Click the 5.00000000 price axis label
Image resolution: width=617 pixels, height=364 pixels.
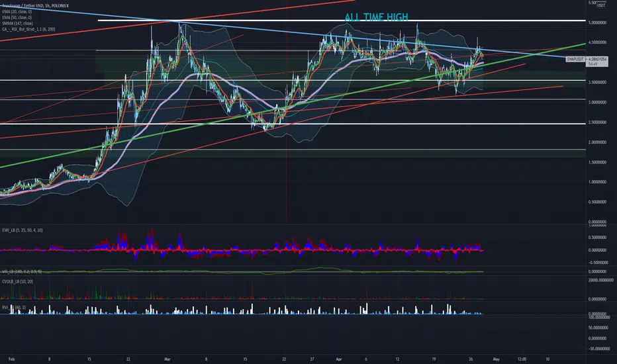(597, 23)
